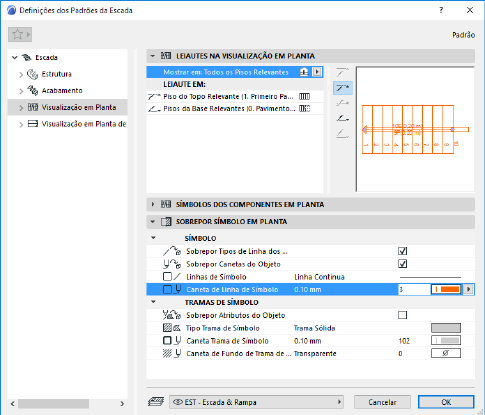
Task: Open the orange pen color swatch
Action: (x=446, y=289)
